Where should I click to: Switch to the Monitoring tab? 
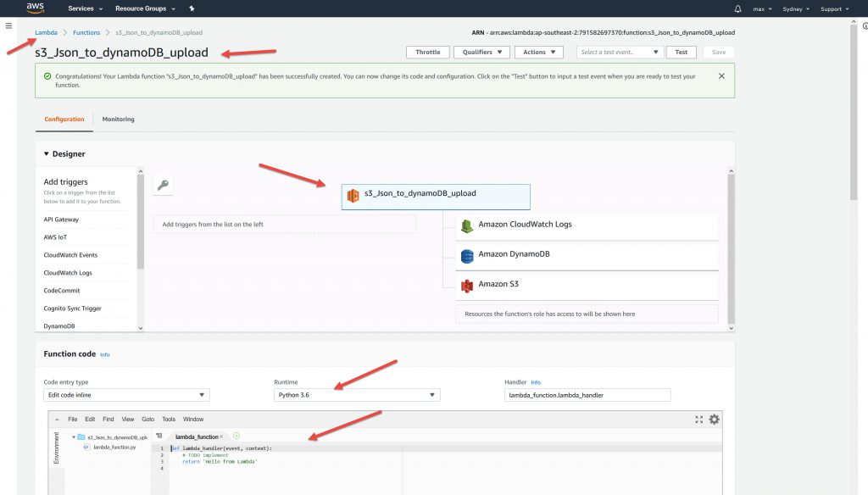(x=118, y=120)
